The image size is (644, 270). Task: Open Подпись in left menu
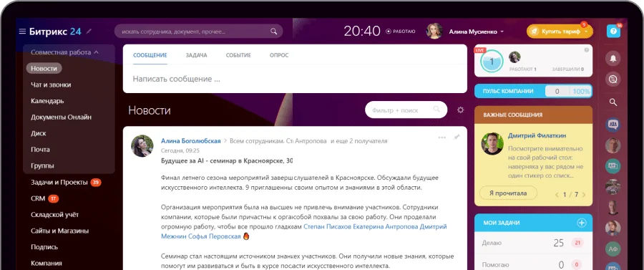coord(44,247)
